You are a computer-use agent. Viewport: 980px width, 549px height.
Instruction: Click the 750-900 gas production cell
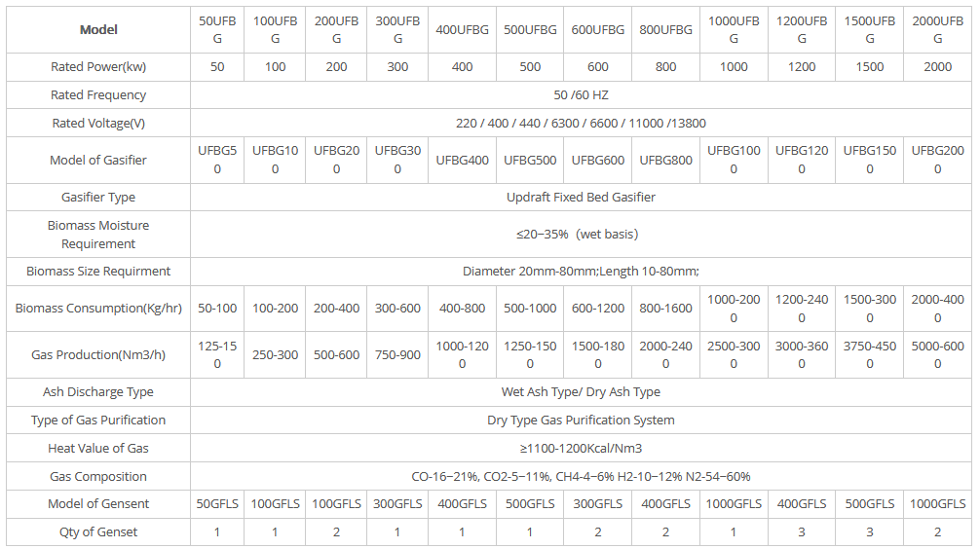tap(397, 355)
